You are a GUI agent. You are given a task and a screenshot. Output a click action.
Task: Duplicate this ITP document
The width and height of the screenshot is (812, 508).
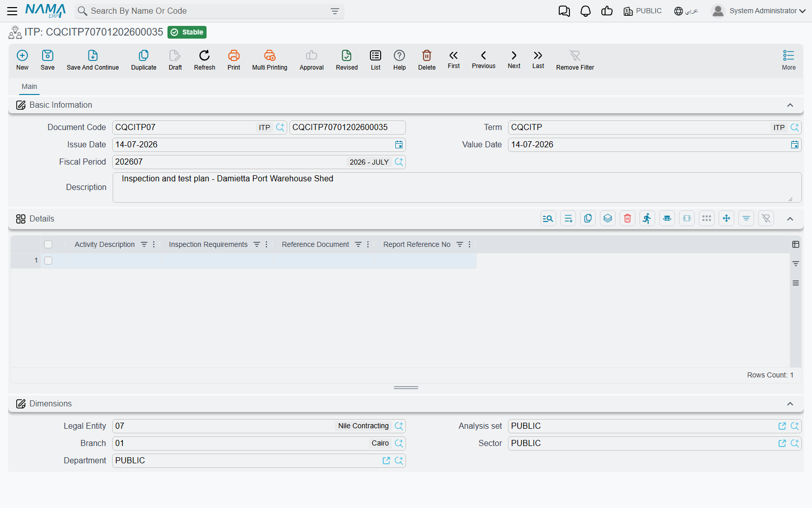(144, 60)
